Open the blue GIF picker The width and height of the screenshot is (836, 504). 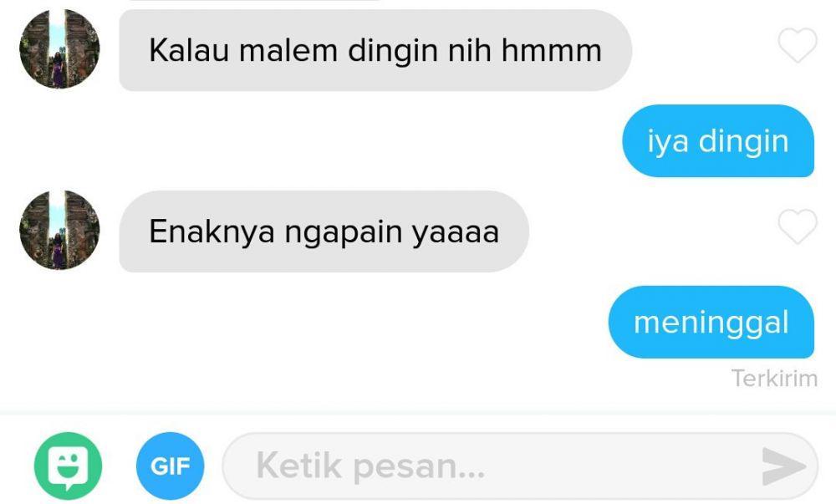coord(170,466)
